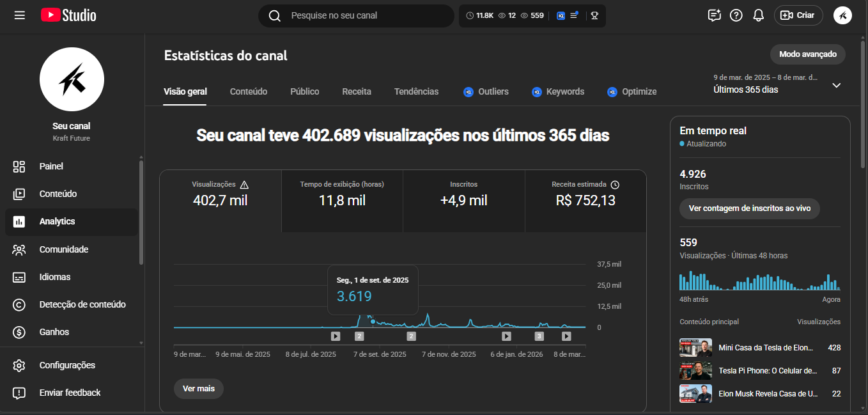The width and height of the screenshot is (868, 415).
Task: Open Detecção de conteúdo from sidebar
Action: pos(72,304)
